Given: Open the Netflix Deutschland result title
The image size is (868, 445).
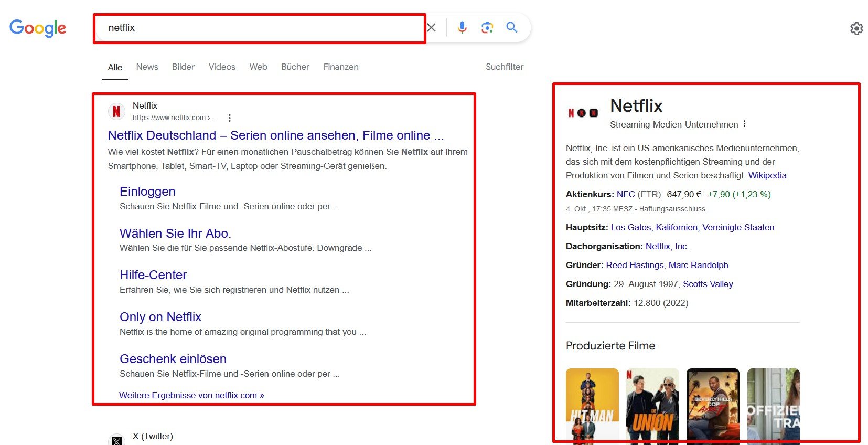Looking at the screenshot, I should (276, 135).
